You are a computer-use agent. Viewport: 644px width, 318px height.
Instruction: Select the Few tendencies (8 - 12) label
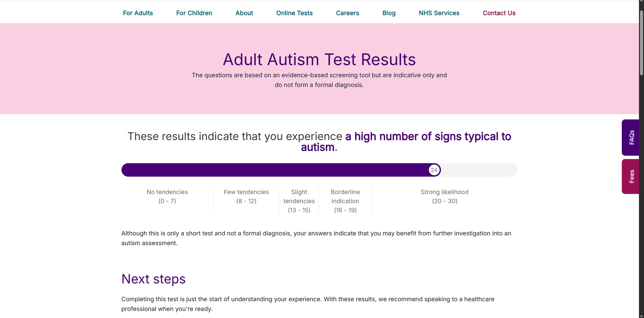click(246, 196)
